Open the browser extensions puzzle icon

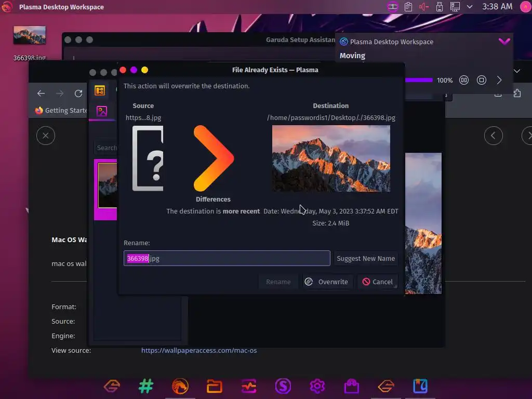click(517, 93)
